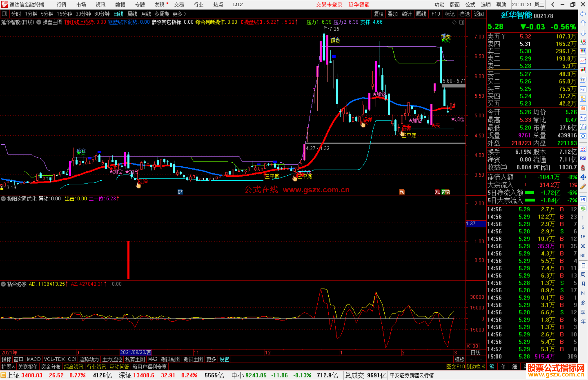Click the 返回 button
The height and width of the screenshot is (380, 588).
(479, 14)
